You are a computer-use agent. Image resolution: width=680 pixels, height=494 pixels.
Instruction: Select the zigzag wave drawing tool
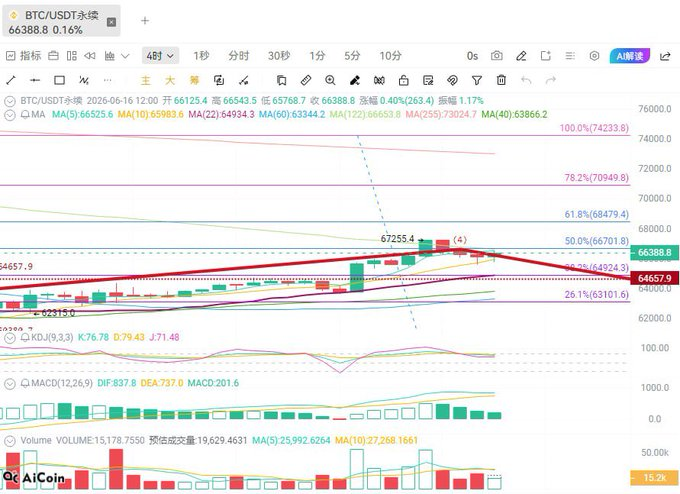point(84,80)
